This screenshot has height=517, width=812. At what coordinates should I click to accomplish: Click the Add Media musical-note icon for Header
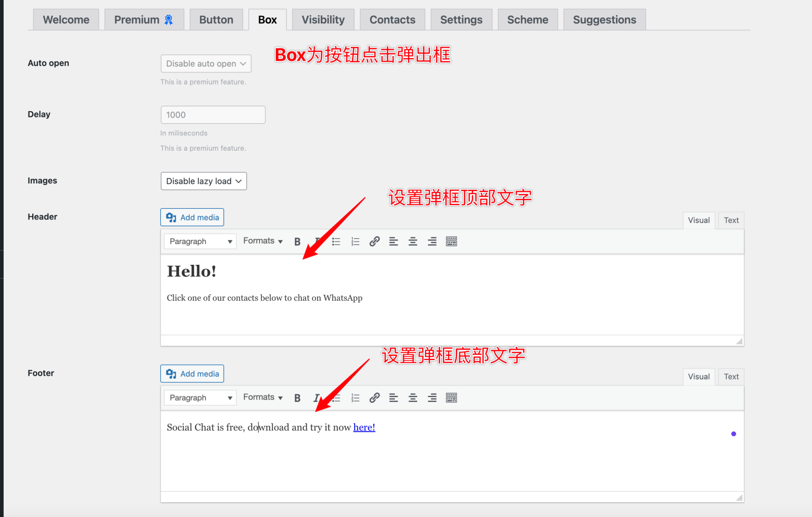pos(171,217)
